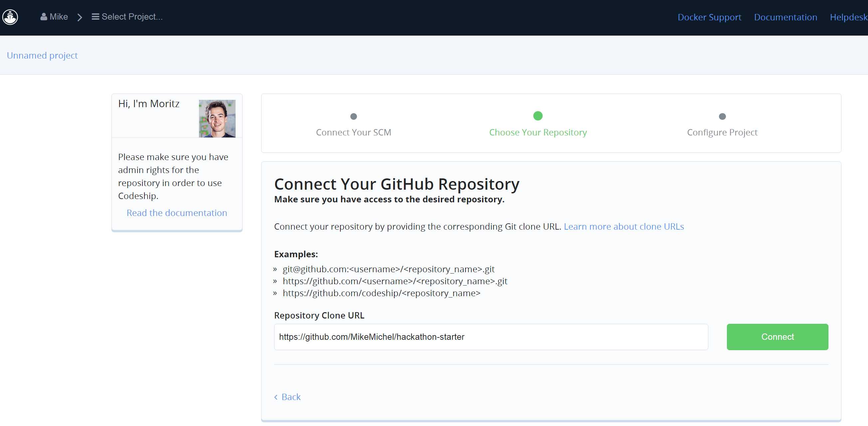Focus the Repository Clone URL input field
Image resolution: width=868 pixels, height=426 pixels.
point(491,337)
